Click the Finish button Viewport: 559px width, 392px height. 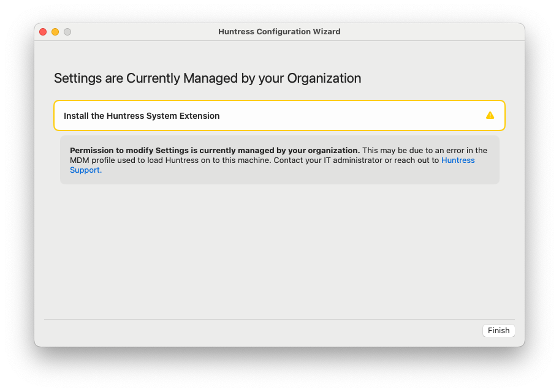point(498,330)
